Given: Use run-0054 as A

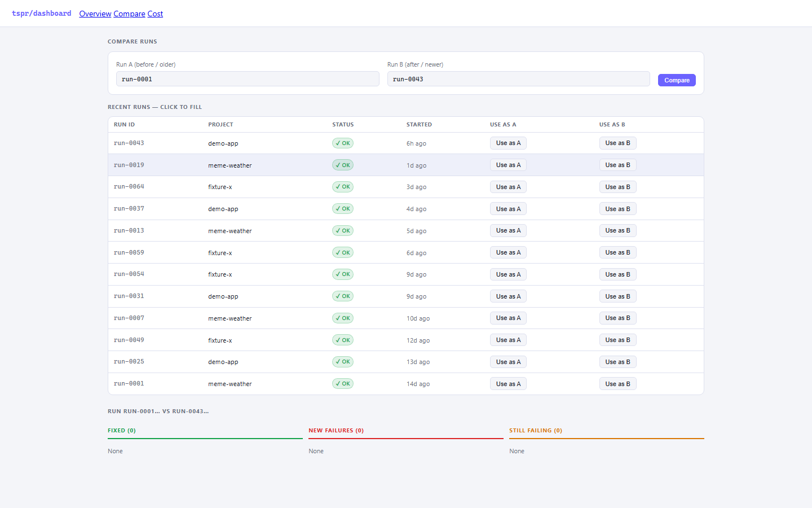Looking at the screenshot, I should click(x=508, y=274).
